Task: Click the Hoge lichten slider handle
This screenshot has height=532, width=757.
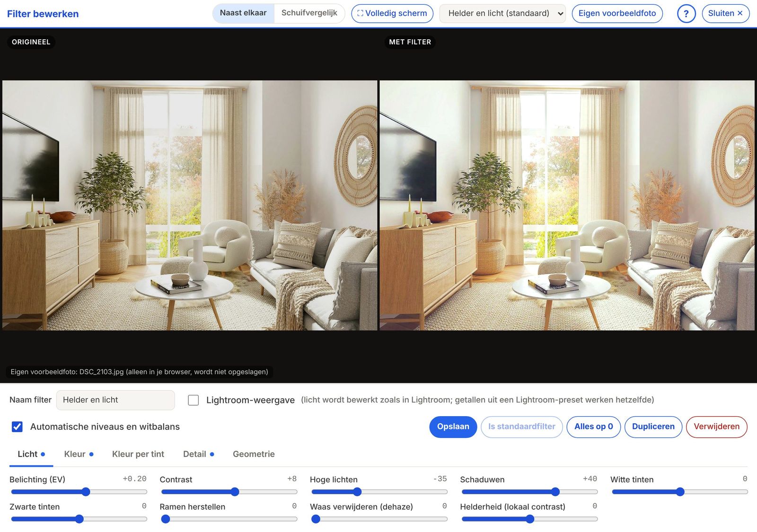Action: click(357, 492)
